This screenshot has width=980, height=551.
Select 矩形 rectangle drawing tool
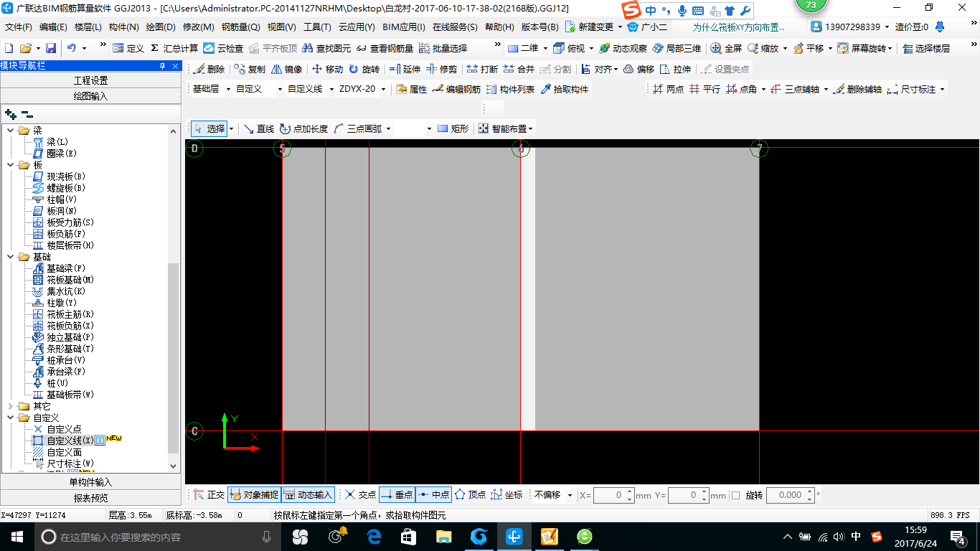(453, 128)
